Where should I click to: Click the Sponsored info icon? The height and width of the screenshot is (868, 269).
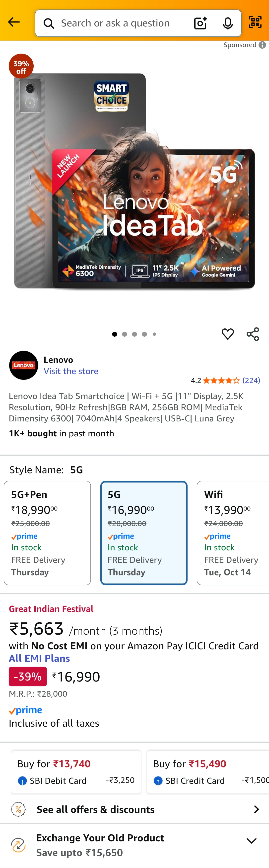(x=262, y=45)
